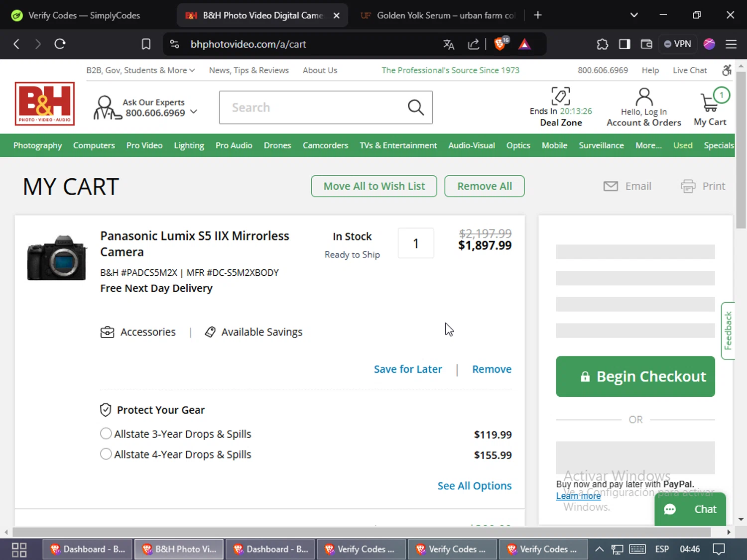747x560 pixels.
Task: Click Begin Checkout
Action: tap(635, 376)
